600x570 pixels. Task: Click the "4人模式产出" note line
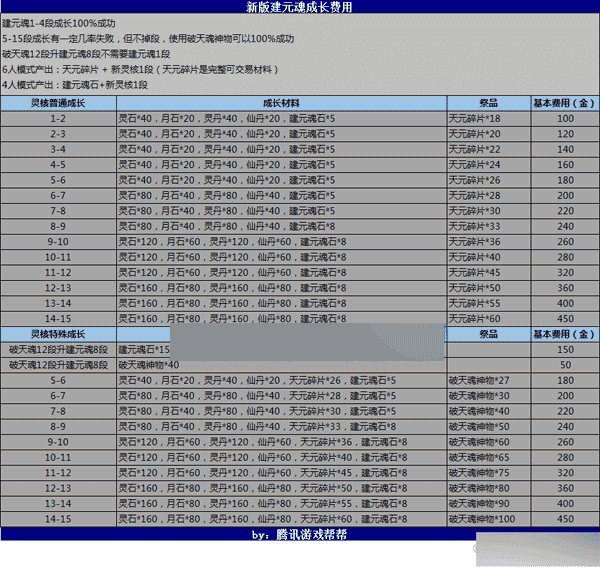click(x=75, y=85)
